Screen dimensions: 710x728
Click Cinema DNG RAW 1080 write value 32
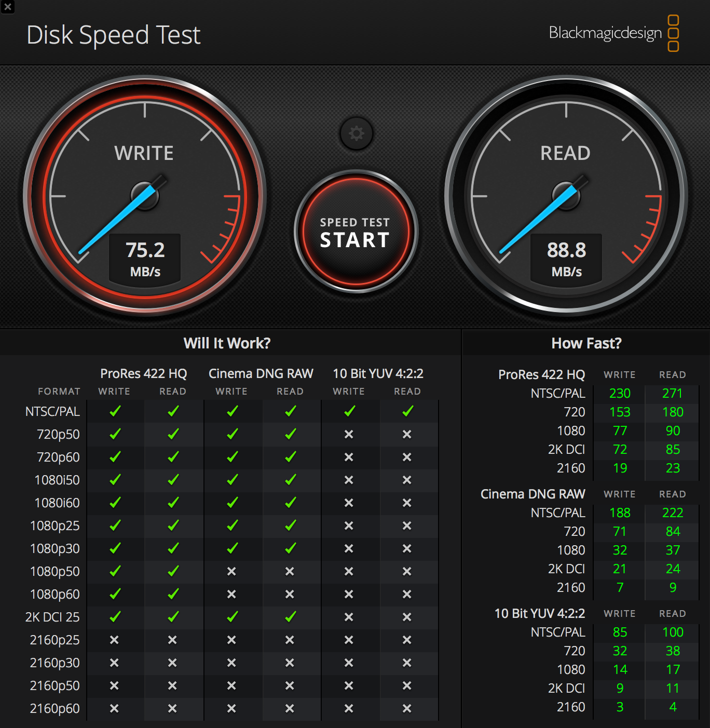tap(620, 550)
